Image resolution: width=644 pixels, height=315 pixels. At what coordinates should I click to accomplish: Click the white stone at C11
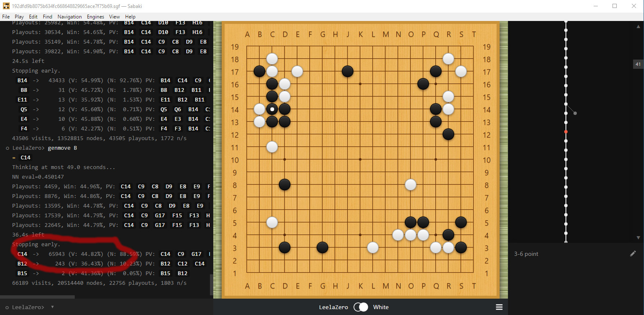pos(272,147)
